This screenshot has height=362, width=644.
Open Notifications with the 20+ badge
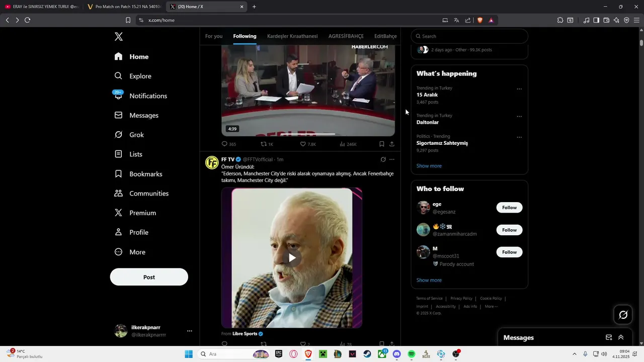click(140, 96)
